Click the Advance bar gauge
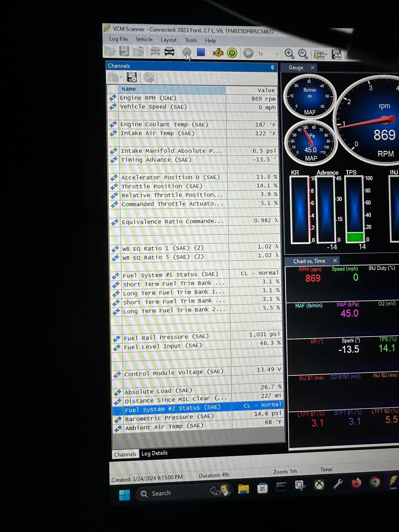Image resolution: width=399 pixels, height=532 pixels. [x=327, y=209]
